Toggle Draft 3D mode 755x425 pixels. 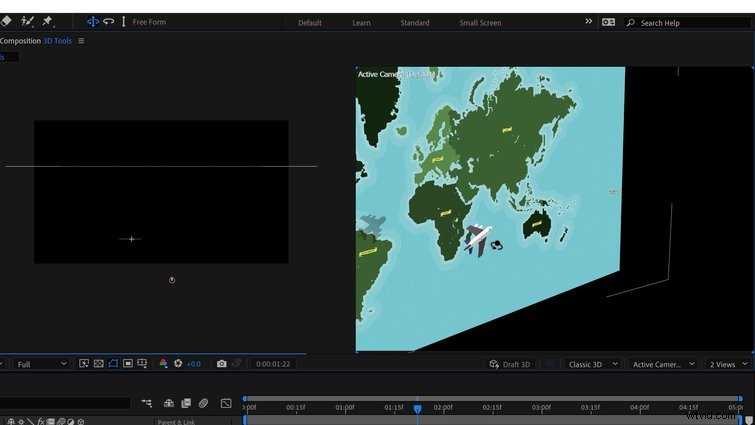pos(510,364)
